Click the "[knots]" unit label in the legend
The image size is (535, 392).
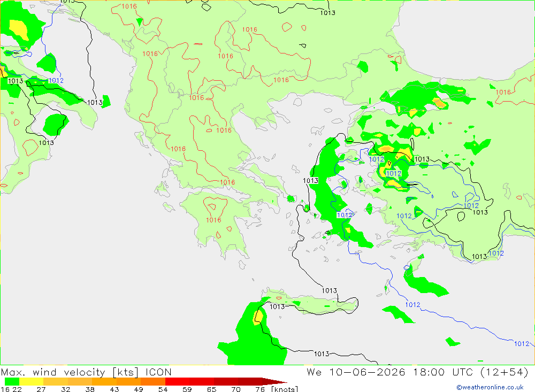click(x=284, y=389)
